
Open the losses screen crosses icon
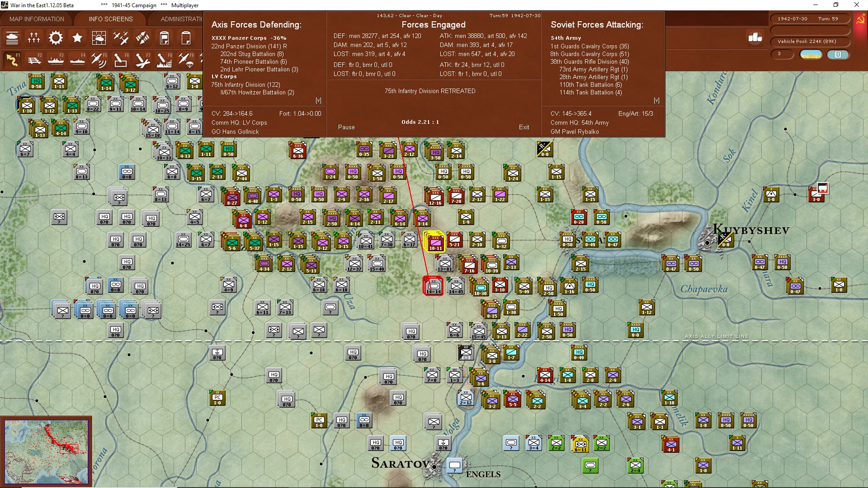34,38
